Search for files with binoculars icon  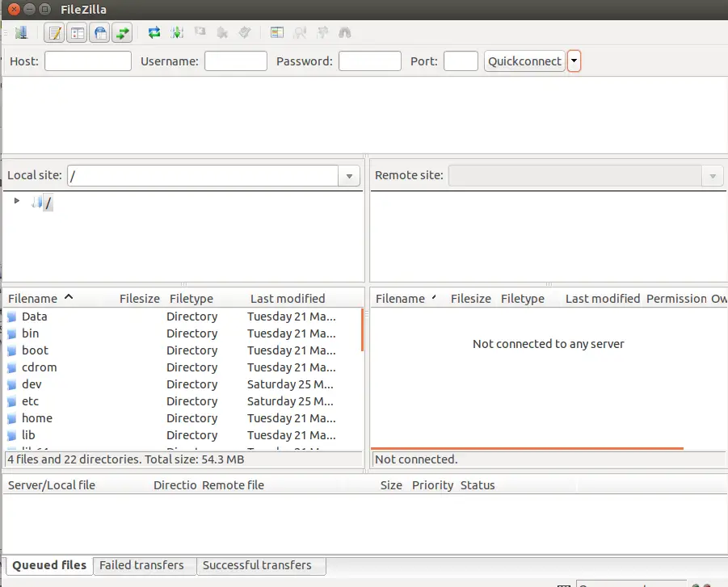344,32
